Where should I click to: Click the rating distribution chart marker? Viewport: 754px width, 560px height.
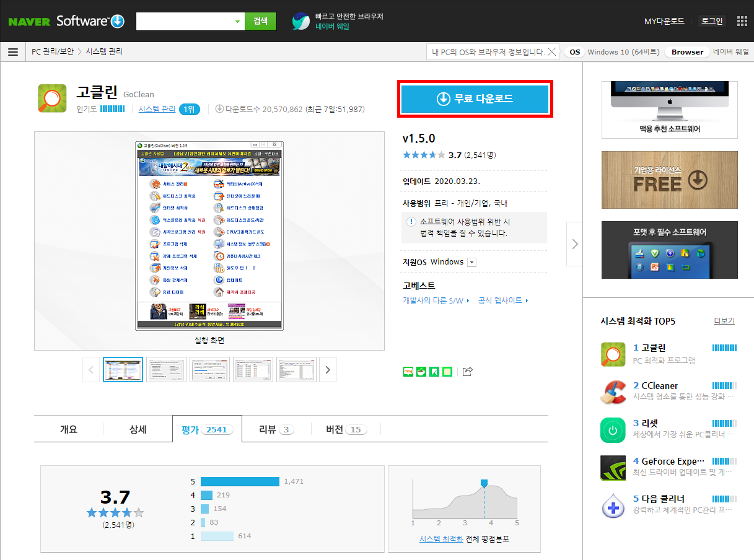point(484,483)
